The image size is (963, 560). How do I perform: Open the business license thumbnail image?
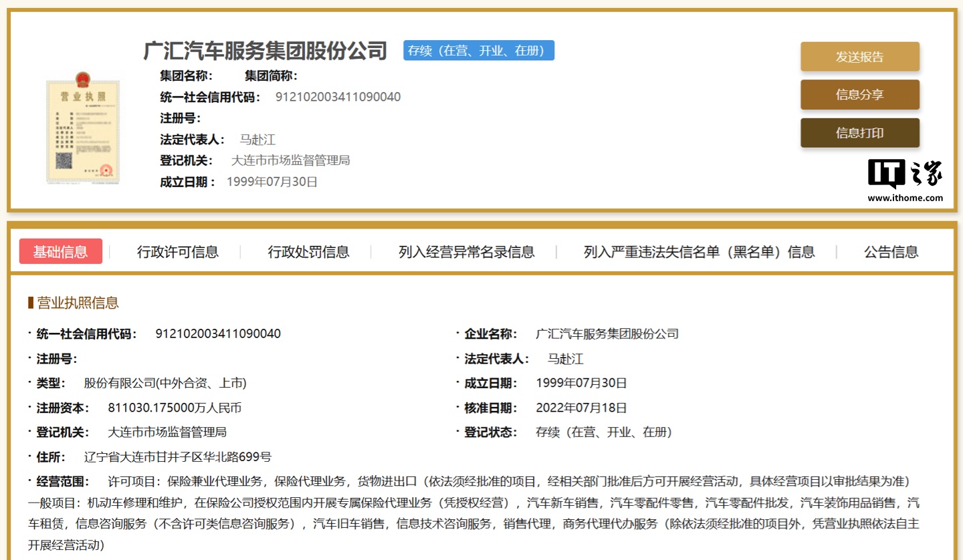(x=84, y=126)
